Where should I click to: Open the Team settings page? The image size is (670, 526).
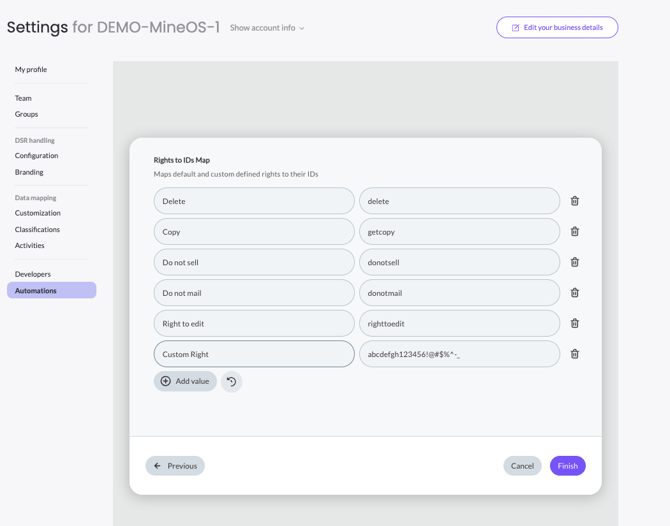(23, 98)
